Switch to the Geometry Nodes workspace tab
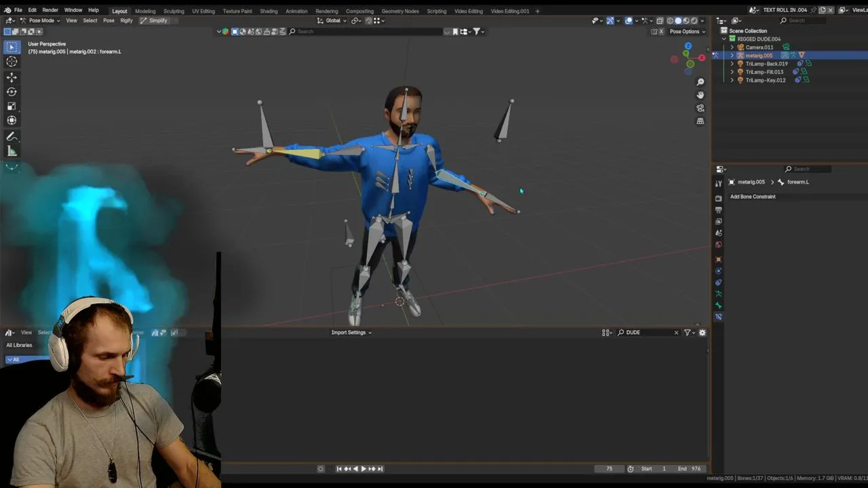The height and width of the screenshot is (488, 868). coord(400,11)
